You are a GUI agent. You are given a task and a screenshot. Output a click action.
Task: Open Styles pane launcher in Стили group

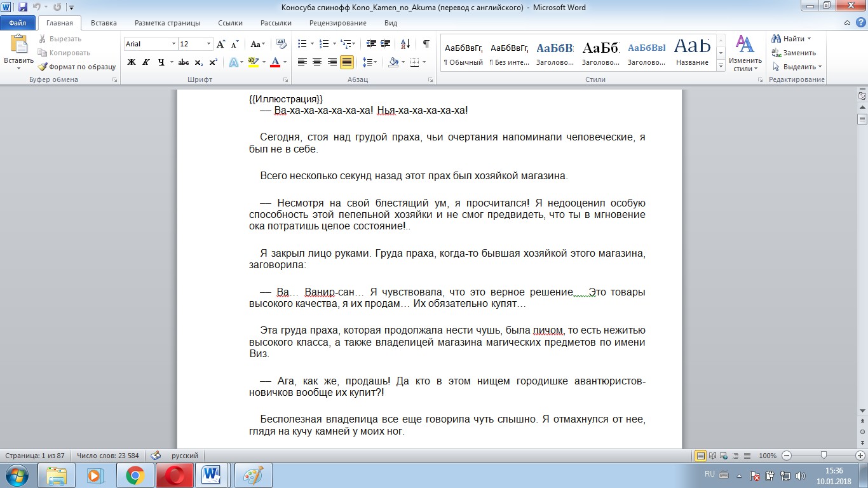coord(759,80)
